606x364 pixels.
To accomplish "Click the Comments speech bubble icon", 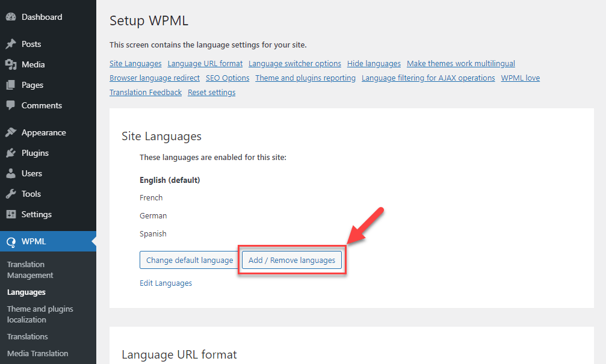I will 11,105.
